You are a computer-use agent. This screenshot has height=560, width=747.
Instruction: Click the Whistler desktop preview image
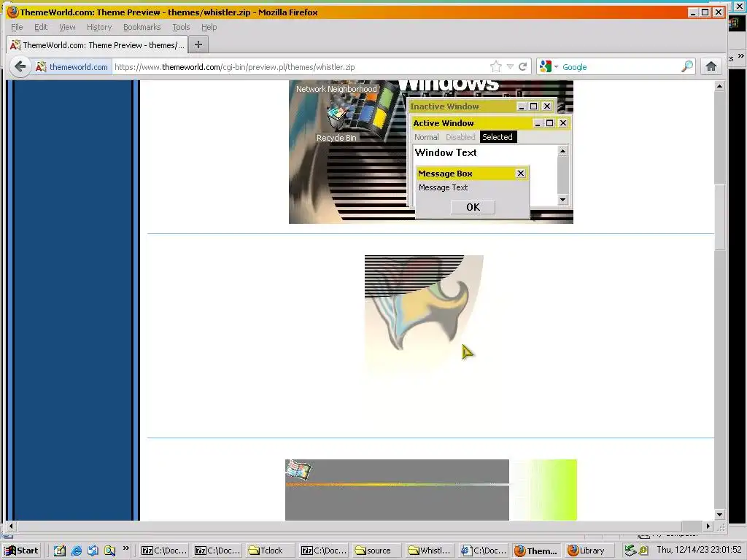[x=430, y=152]
